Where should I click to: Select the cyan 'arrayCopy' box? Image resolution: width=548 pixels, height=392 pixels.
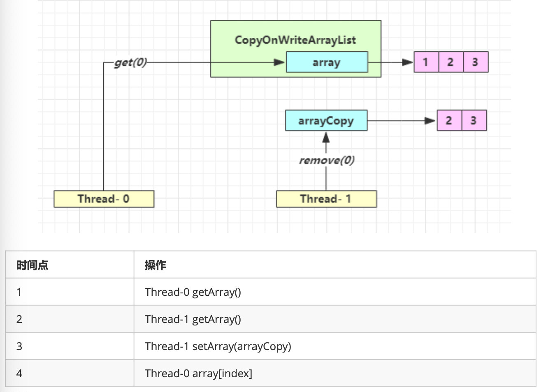tap(326, 120)
